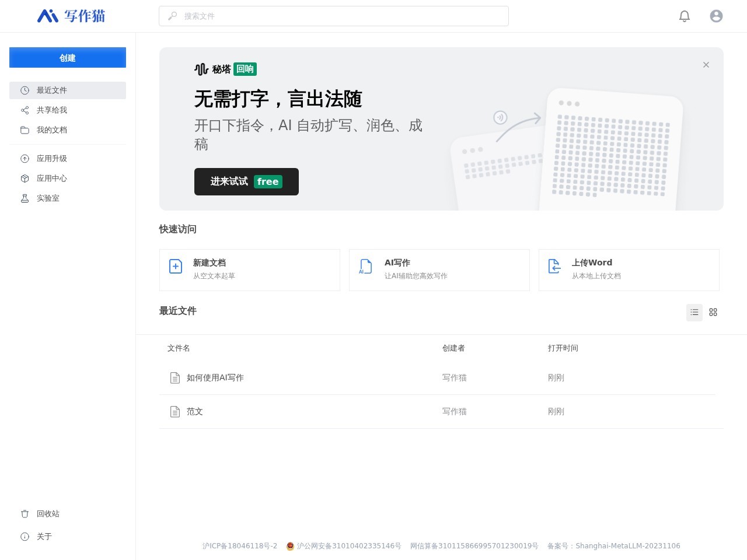Select the 共享给我 share icon

(25, 110)
